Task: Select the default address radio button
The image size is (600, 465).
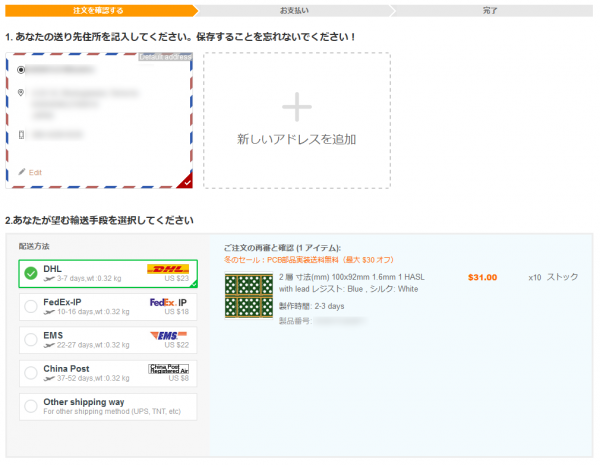Action: coord(22,70)
